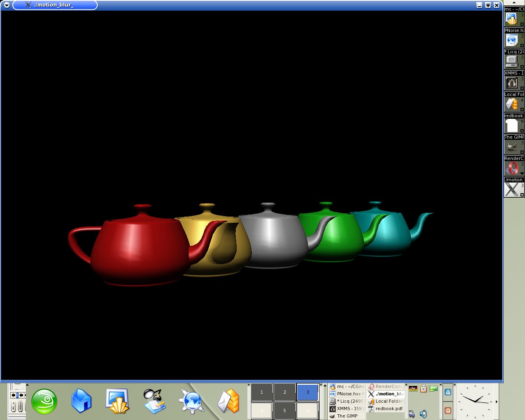The width and height of the screenshot is (525, 420).
Task: Activate the PNoise.hxx taskbar entry
Action: [347, 394]
